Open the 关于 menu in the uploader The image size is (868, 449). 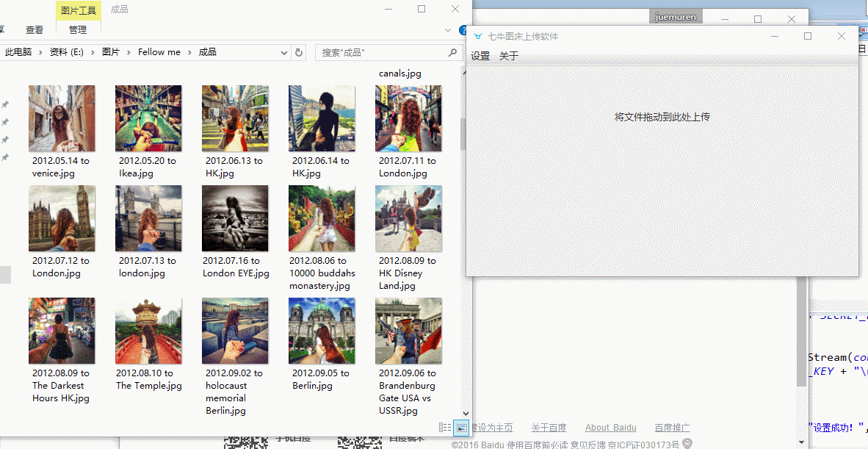pos(509,56)
